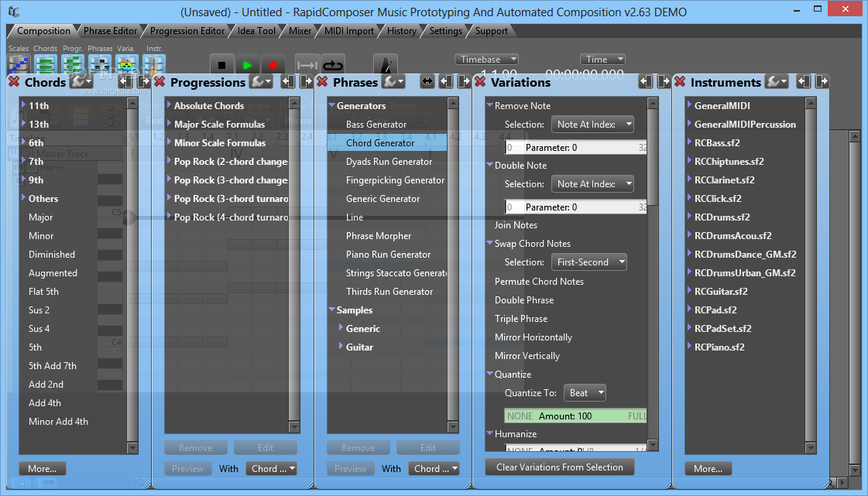This screenshot has width=868, height=496.
Task: Toggle loop playback mode
Action: [333, 65]
